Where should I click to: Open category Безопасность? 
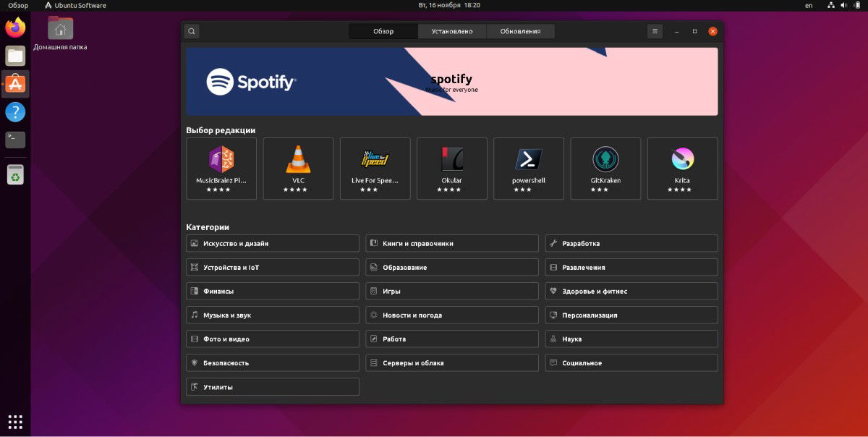tap(272, 362)
